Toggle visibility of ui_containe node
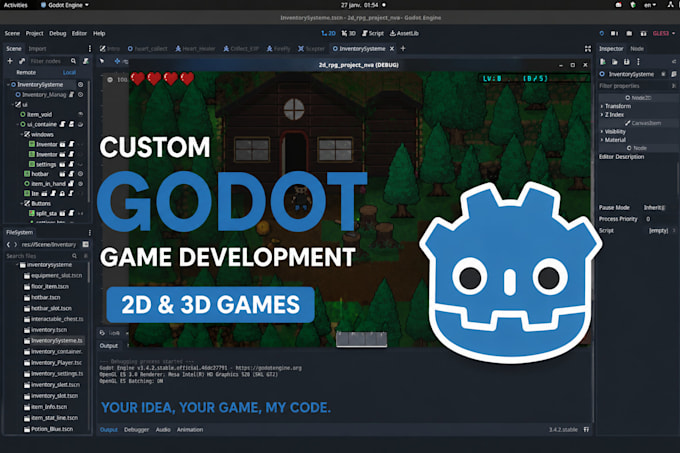 point(81,124)
